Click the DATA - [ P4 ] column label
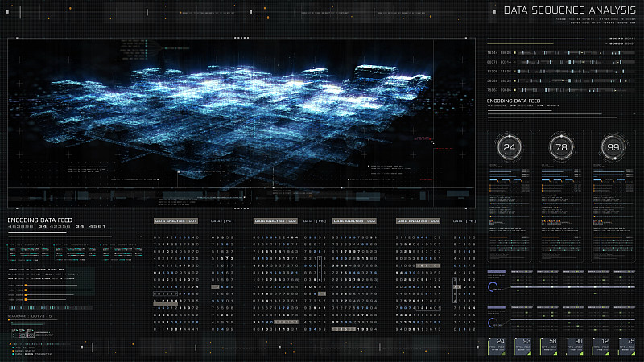 point(222,220)
